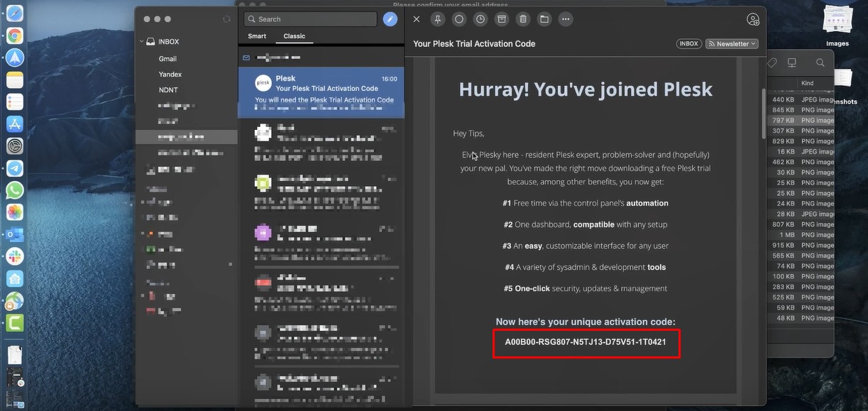Collapse the INBOX tree in sidebar

[x=142, y=42]
